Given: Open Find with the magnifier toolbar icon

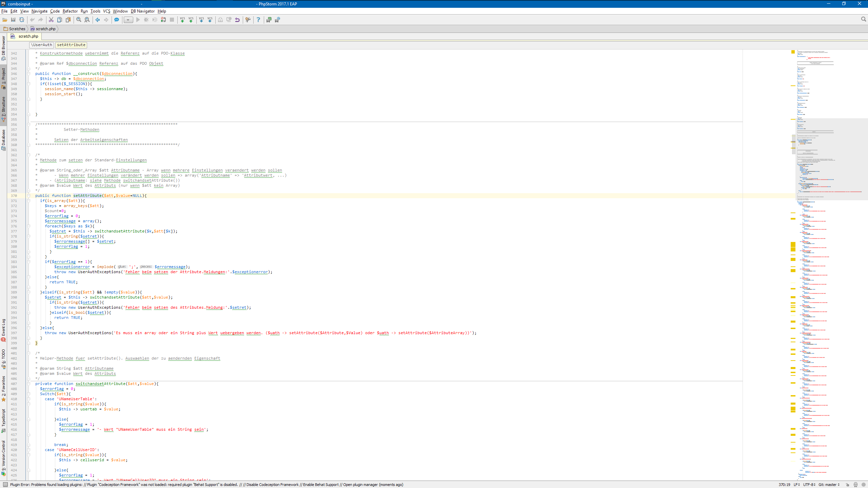Looking at the screenshot, I should coord(79,20).
